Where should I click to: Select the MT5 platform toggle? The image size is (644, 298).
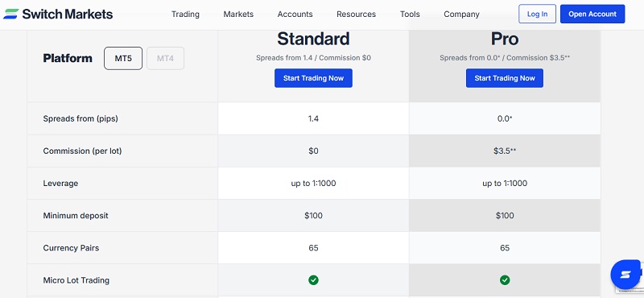[x=123, y=58]
